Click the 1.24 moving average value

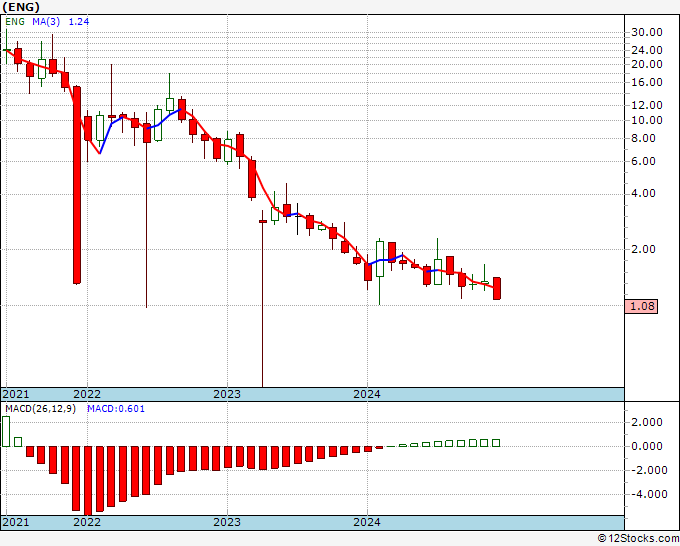(x=79, y=22)
